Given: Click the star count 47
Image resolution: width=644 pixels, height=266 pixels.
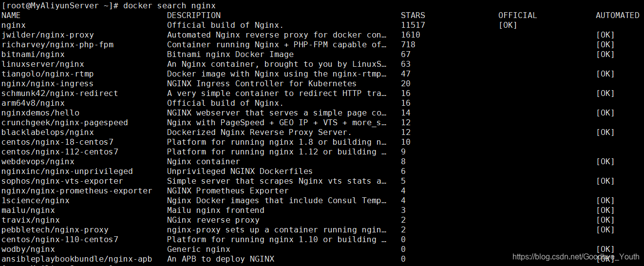Looking at the screenshot, I should [x=406, y=74].
